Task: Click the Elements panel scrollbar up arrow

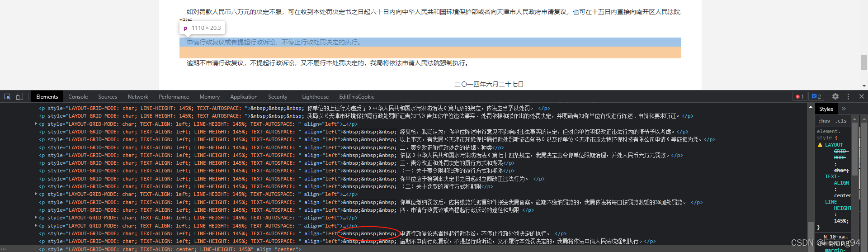Action: pyautogui.click(x=810, y=107)
